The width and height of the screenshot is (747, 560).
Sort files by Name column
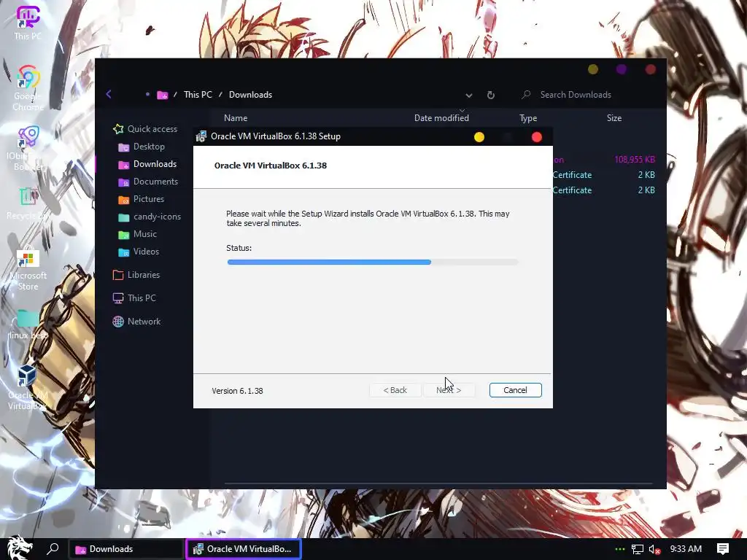coord(236,117)
